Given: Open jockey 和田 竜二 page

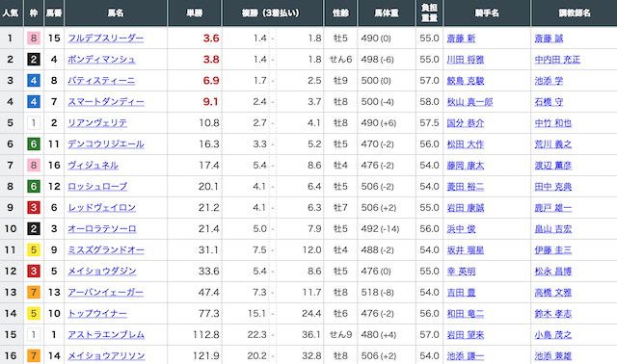Looking at the screenshot, I should [x=465, y=315].
